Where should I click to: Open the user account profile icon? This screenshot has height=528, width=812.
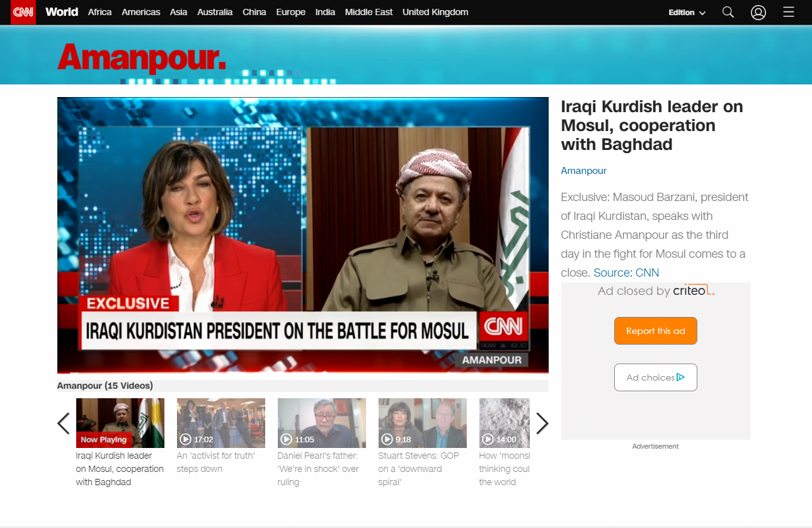758,12
